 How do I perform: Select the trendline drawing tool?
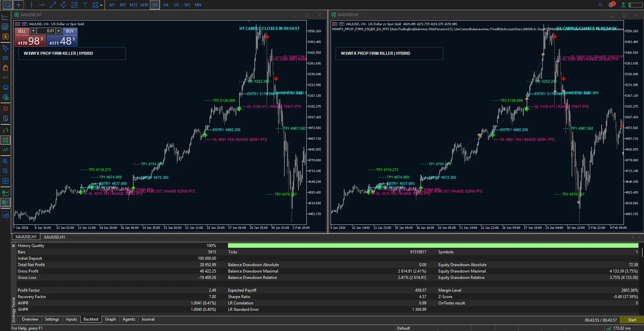(53, 5)
